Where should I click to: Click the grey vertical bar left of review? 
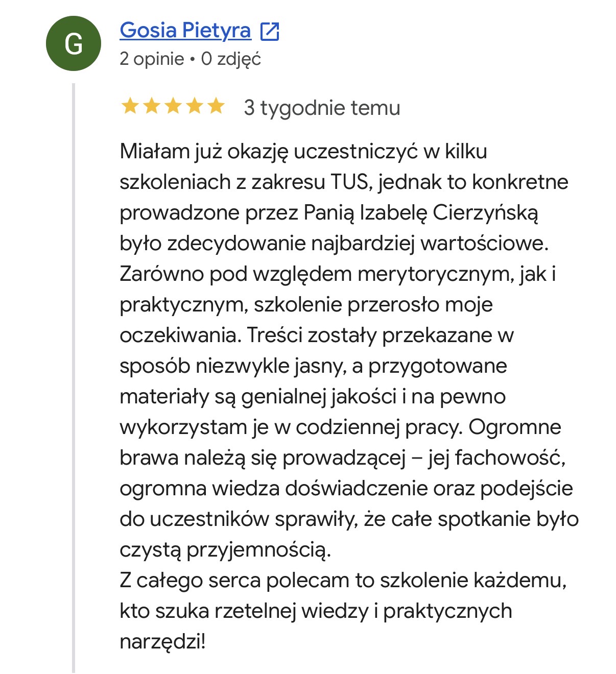[x=74, y=378]
